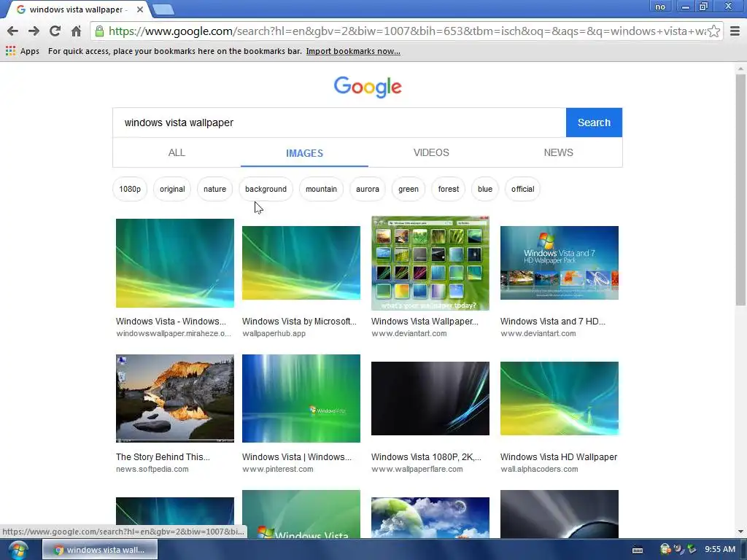This screenshot has height=560, width=747.
Task: Open the Windows Start menu orb
Action: click(18, 550)
